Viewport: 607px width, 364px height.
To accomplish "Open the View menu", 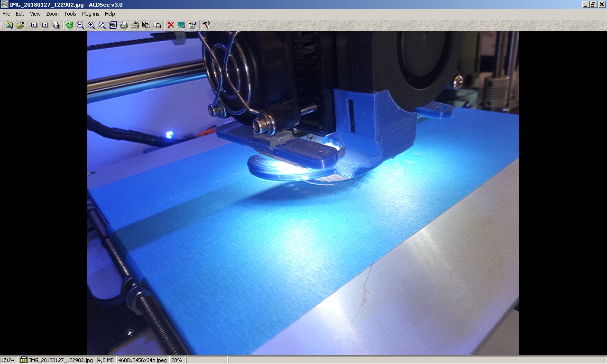I will 35,14.
